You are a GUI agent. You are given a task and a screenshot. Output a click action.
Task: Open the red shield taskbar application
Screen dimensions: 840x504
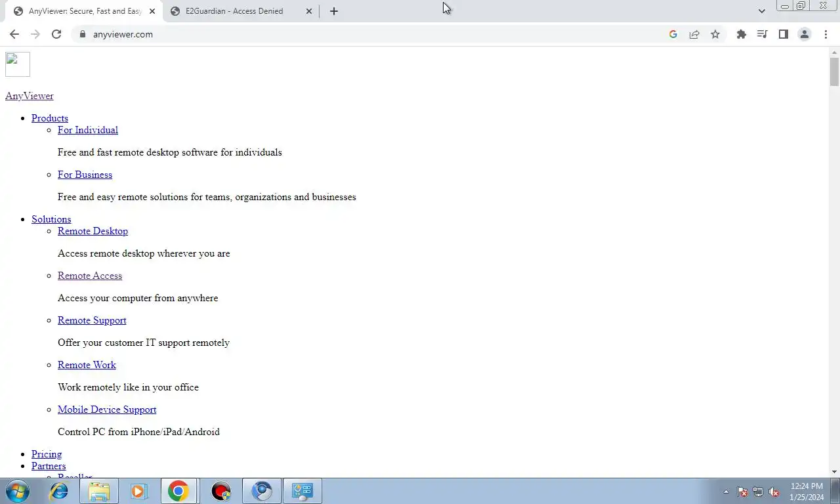click(x=221, y=491)
